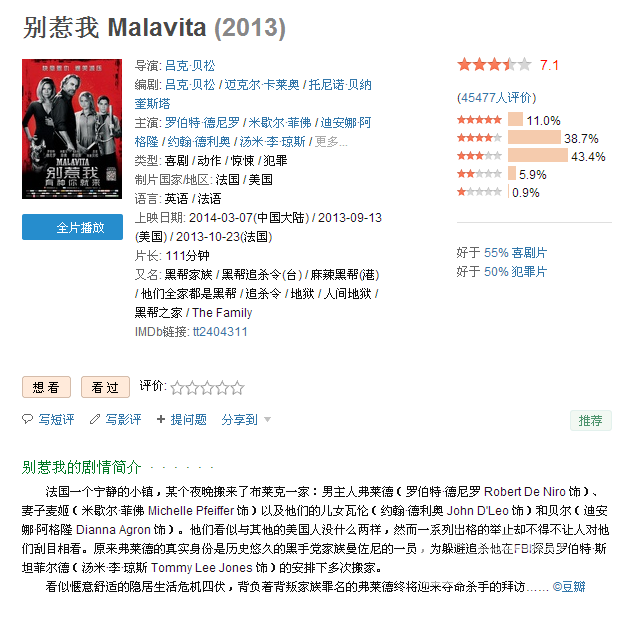Click the speech bubble icon for 写短评

click(27, 419)
